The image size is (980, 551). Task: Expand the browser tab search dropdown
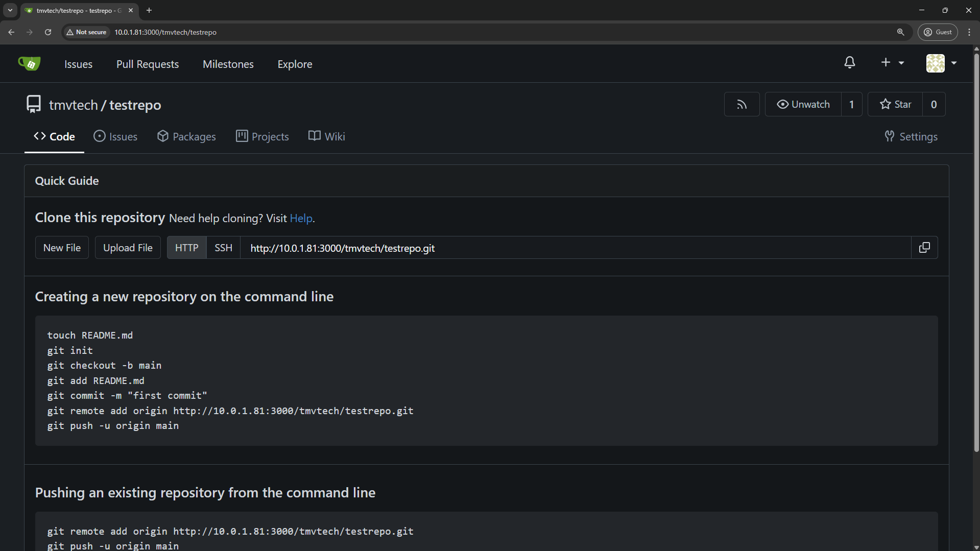[x=10, y=10]
